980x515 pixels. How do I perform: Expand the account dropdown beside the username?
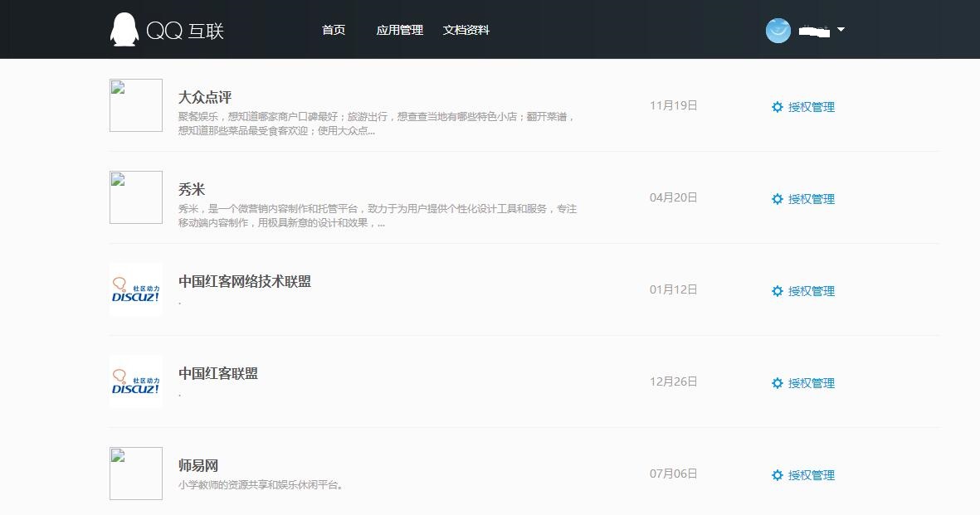[841, 31]
